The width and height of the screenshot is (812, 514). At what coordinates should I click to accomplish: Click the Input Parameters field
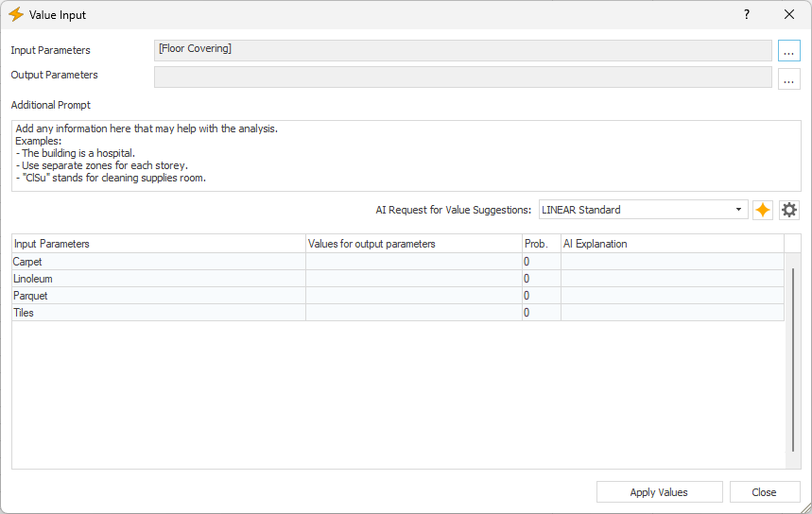tap(463, 50)
